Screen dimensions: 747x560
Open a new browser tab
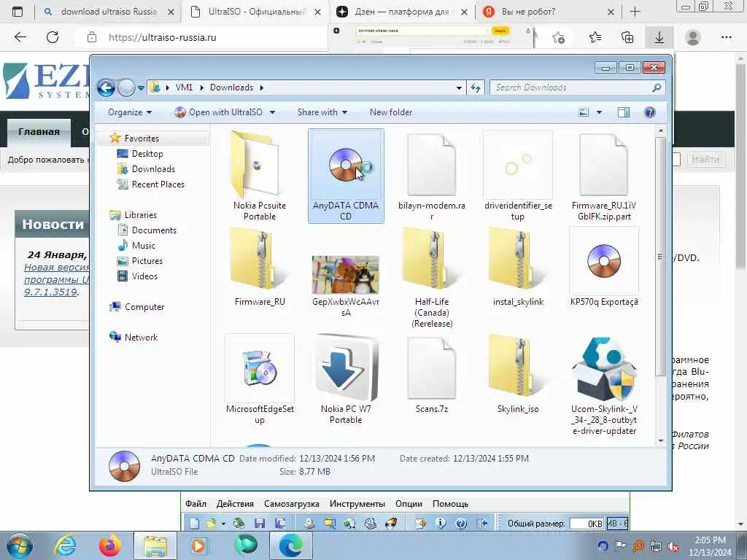pos(635,12)
